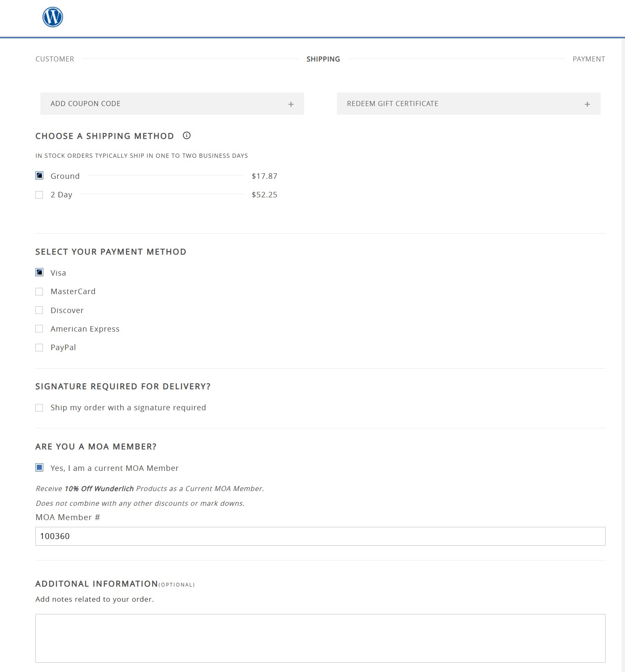
Task: Open the Payment checkout step
Action: point(588,59)
